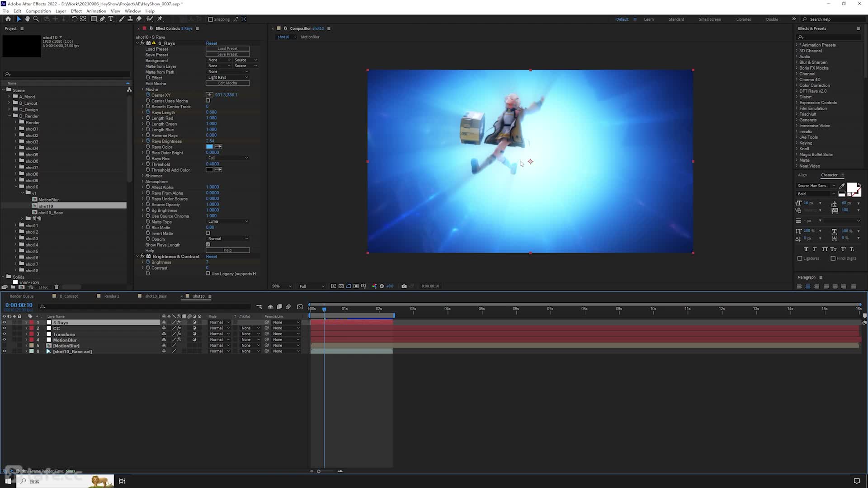Open Effect Light Rays dropdown
Screen dimensions: 868x488
(x=228, y=77)
